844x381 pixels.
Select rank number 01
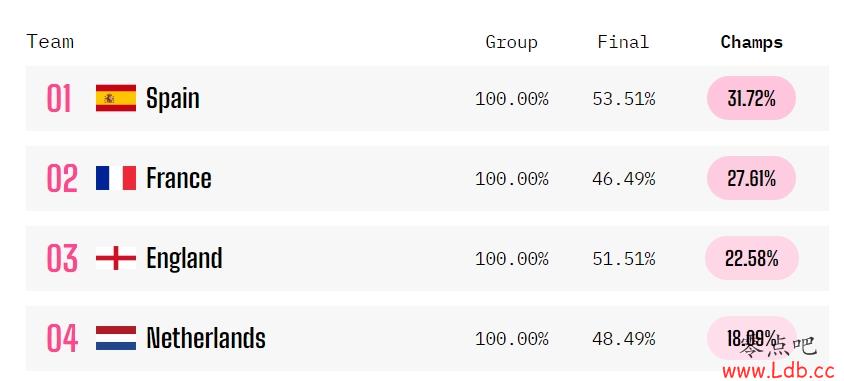(x=59, y=98)
